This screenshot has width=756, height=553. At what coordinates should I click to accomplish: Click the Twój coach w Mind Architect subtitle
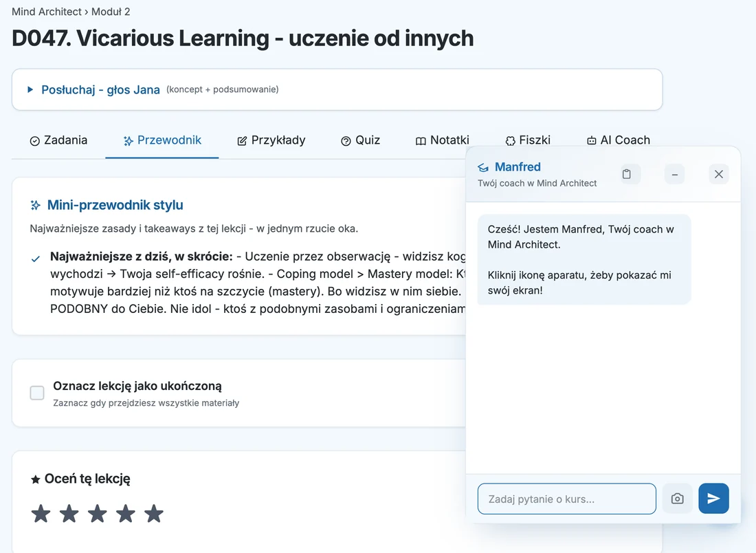[537, 184]
